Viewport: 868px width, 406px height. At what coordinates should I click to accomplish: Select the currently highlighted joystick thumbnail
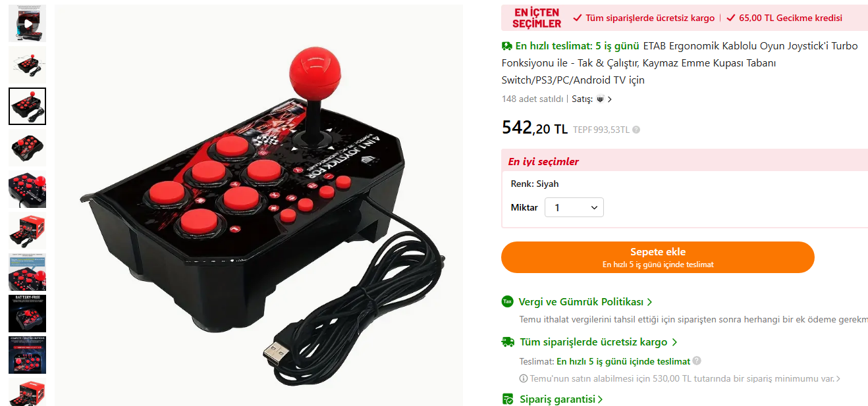pos(27,106)
